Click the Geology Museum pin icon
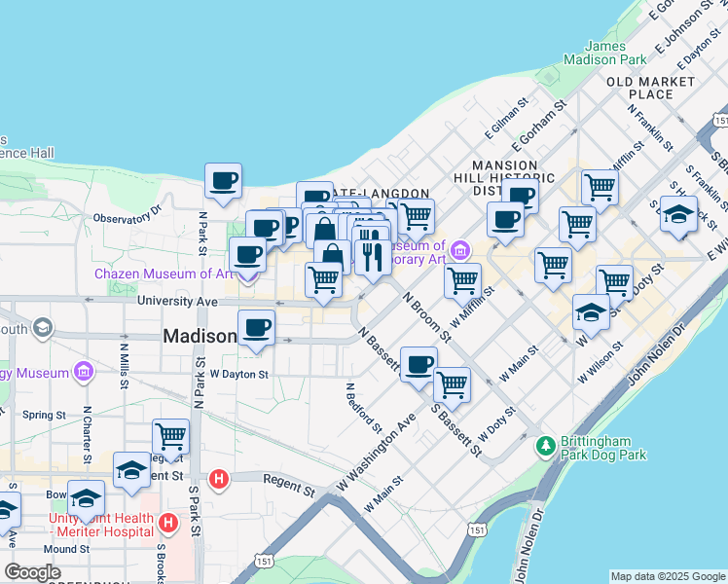The image size is (728, 584). pyautogui.click(x=83, y=372)
